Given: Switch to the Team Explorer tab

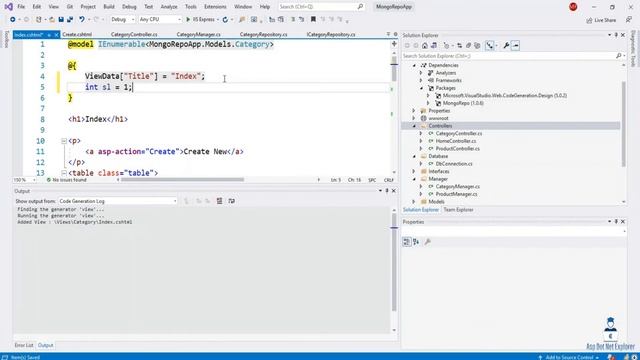Looking at the screenshot, I should (458, 210).
